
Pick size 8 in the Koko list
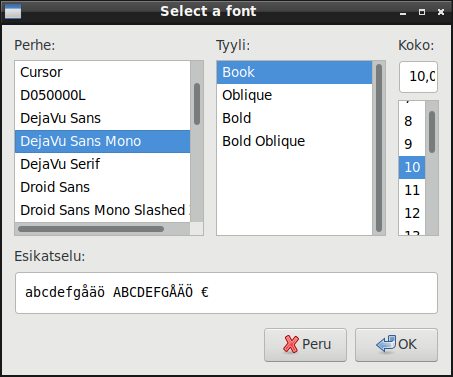[412, 121]
